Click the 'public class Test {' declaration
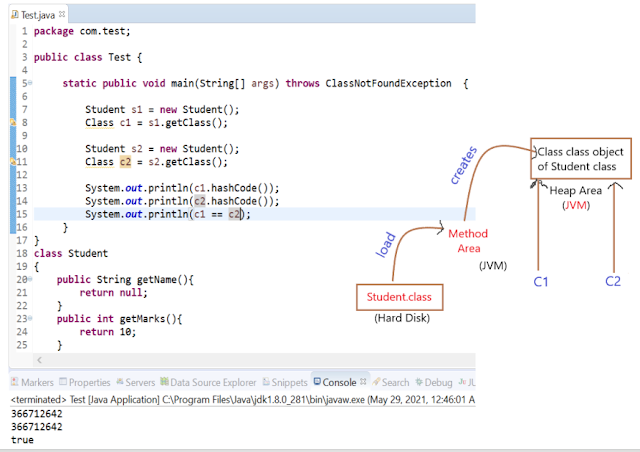The image size is (640, 452). coord(88,57)
